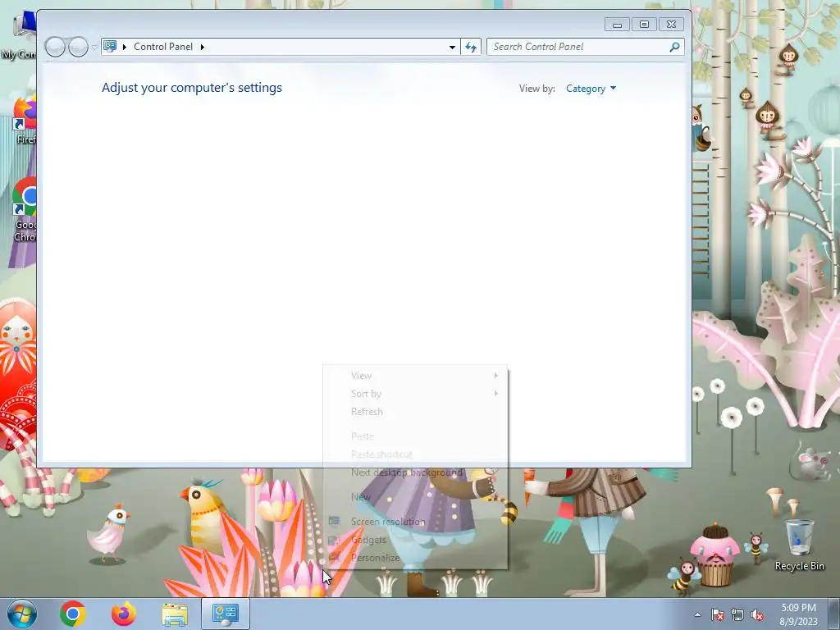Select Gadgets in the context menu
Viewport: 840px width, 630px height.
(x=415, y=540)
